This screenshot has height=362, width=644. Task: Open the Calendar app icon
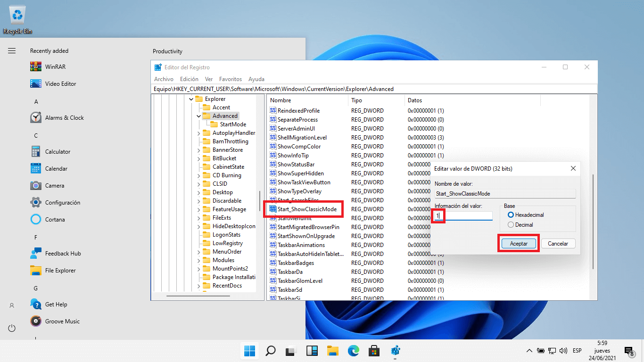[x=36, y=168]
